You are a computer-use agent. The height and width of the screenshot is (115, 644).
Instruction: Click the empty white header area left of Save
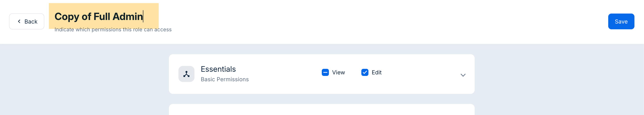(x=375, y=22)
